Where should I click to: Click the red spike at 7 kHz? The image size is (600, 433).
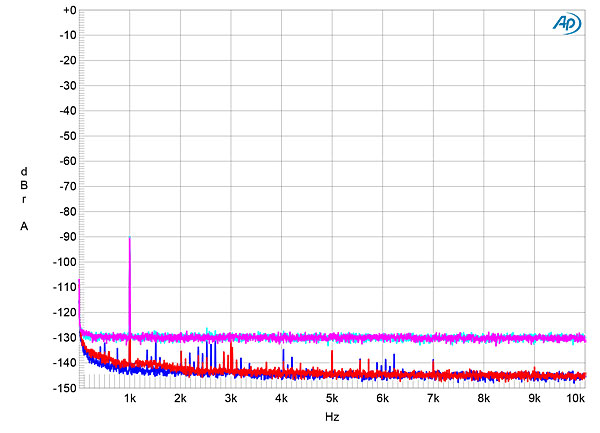click(433, 363)
